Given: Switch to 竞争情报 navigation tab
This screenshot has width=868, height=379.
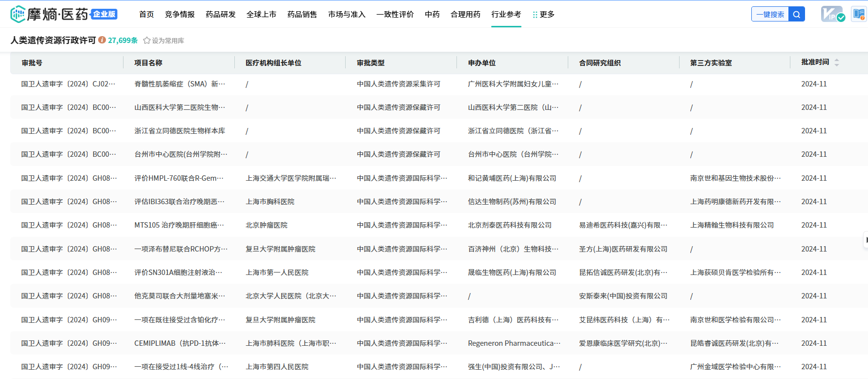Looking at the screenshot, I should point(180,15).
